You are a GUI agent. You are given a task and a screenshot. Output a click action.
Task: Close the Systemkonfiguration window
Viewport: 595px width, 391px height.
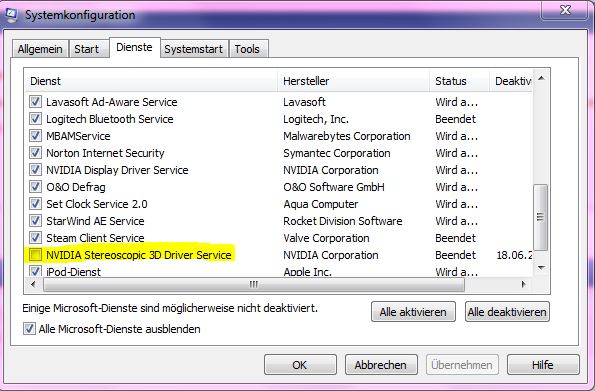coord(565,9)
